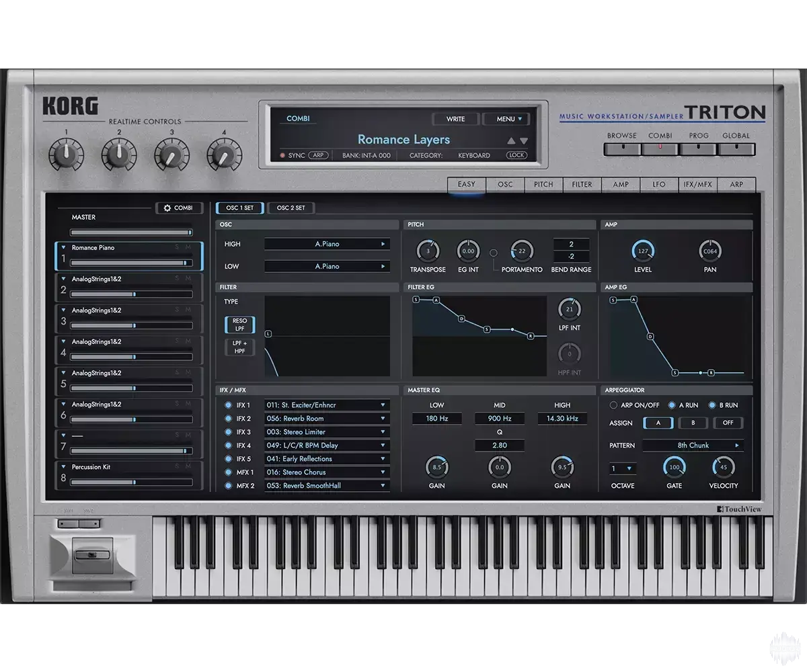
Task: Click the HPF INT knob
Action: tap(570, 354)
